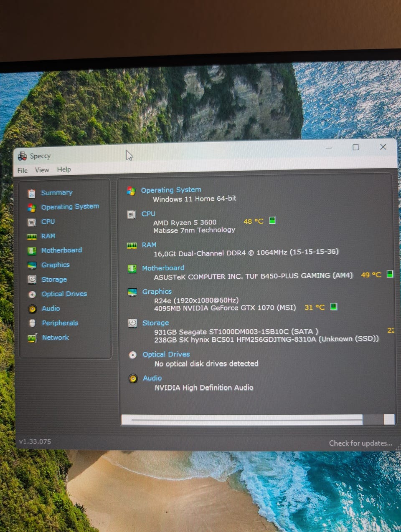Open the Summary section in the sidebar
Screen dimensions: 401x532
57,193
